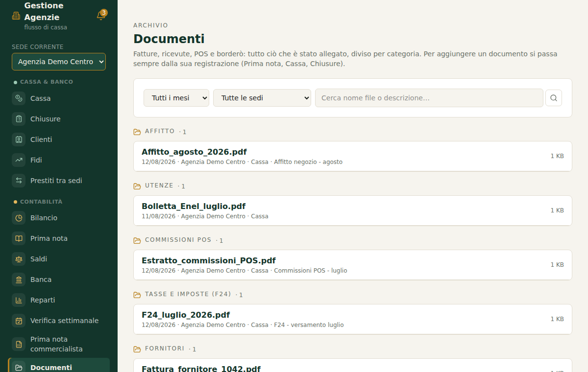Click the TASSE E IMPOSTE (F24) heading

click(x=188, y=294)
